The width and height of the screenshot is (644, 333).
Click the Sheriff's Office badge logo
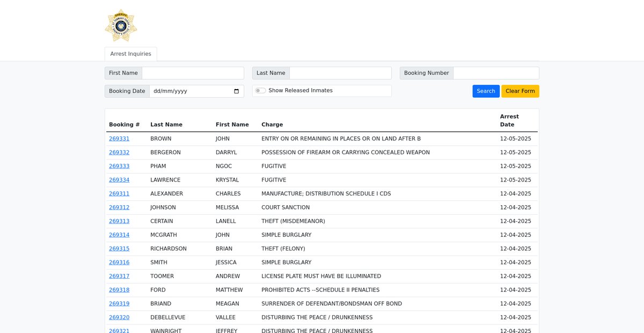point(121,25)
